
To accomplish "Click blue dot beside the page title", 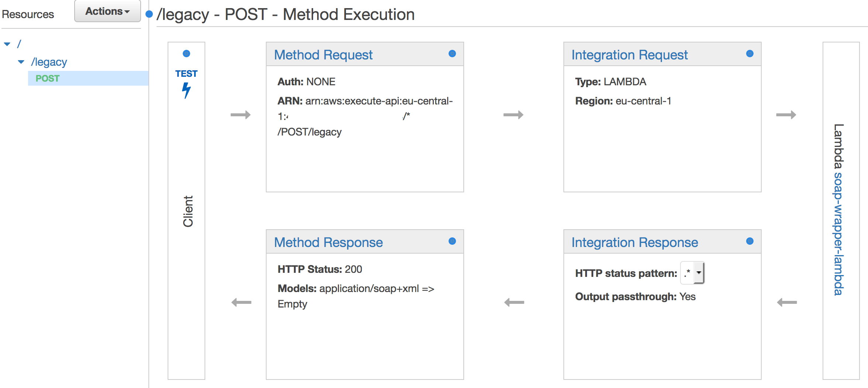I will (x=149, y=14).
